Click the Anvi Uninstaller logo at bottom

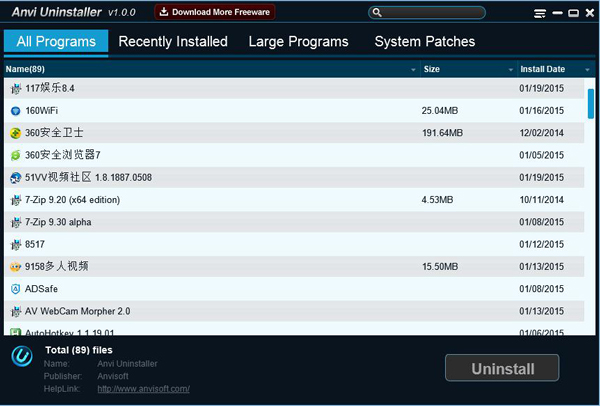pos(21,358)
